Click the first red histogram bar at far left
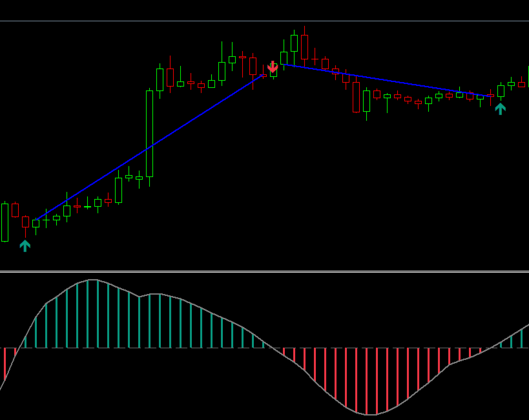 5,364
